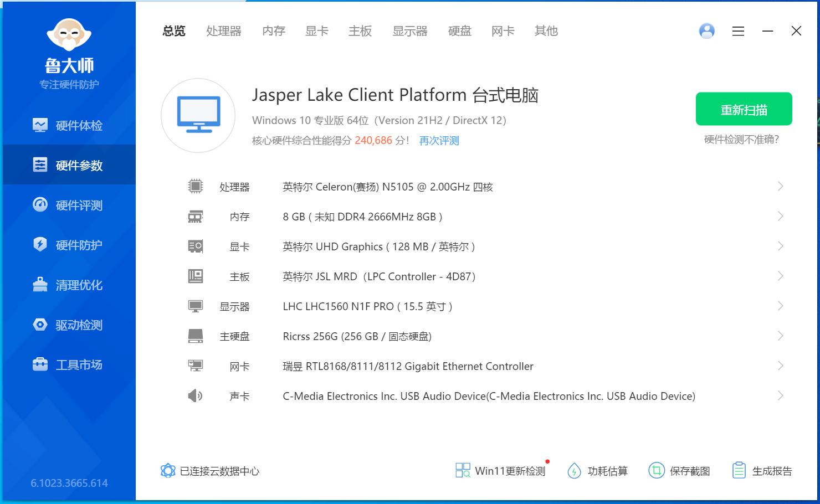The image size is (820, 504).
Task: Expand the C-Media sound card row
Action: (780, 396)
